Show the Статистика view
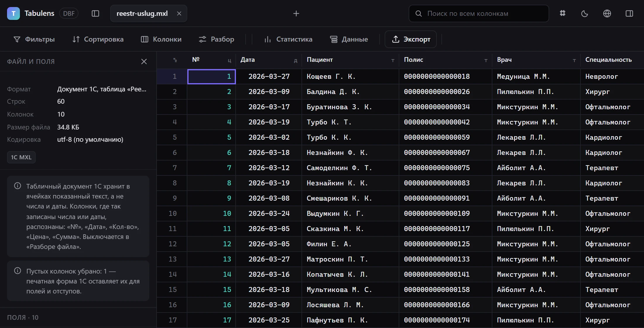 [x=288, y=39]
